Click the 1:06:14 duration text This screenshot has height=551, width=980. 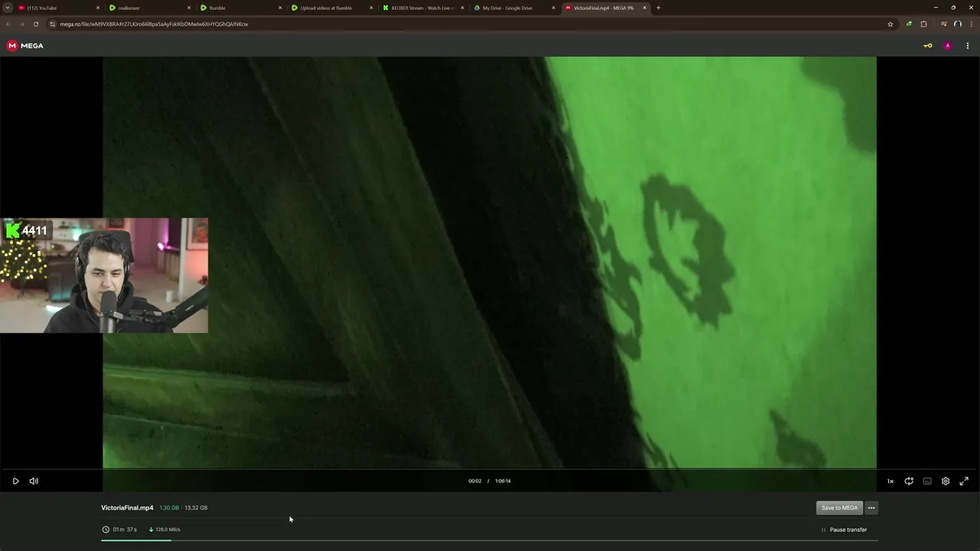click(x=503, y=481)
